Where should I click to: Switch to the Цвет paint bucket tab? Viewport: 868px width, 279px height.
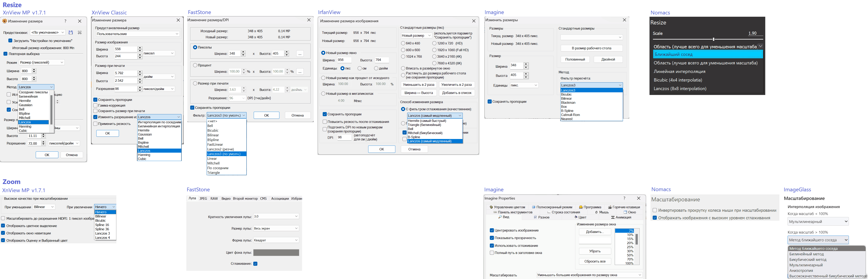tap(580, 217)
